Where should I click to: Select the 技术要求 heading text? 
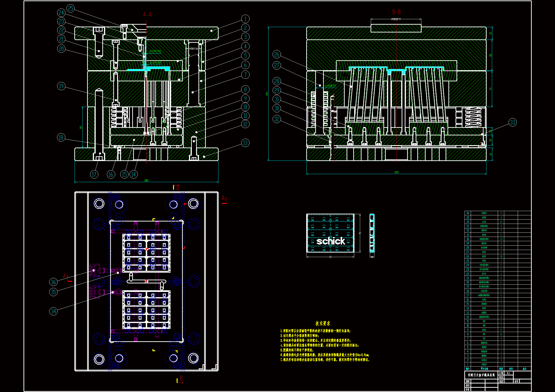[x=323, y=323]
